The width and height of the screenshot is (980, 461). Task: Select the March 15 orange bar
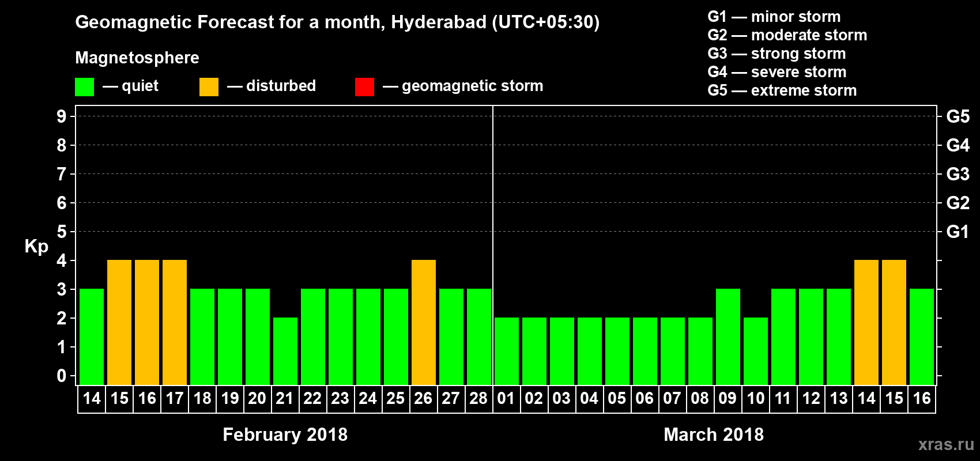(894, 323)
